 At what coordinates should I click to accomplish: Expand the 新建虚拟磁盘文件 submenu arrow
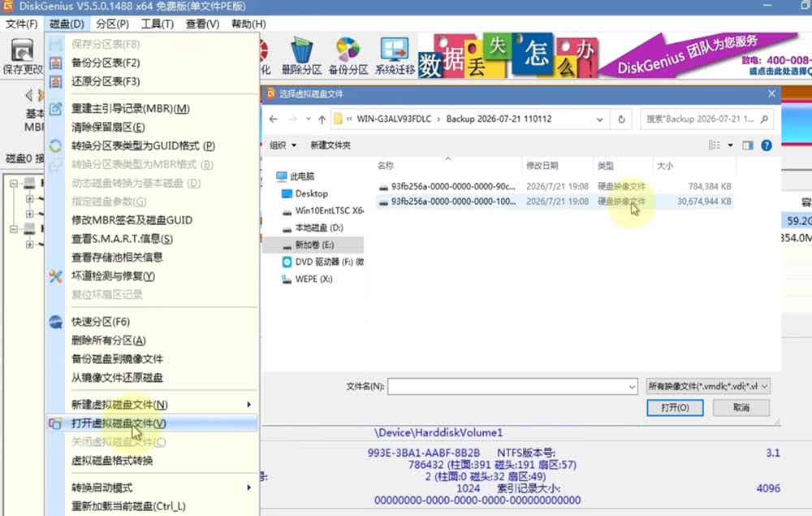249,405
